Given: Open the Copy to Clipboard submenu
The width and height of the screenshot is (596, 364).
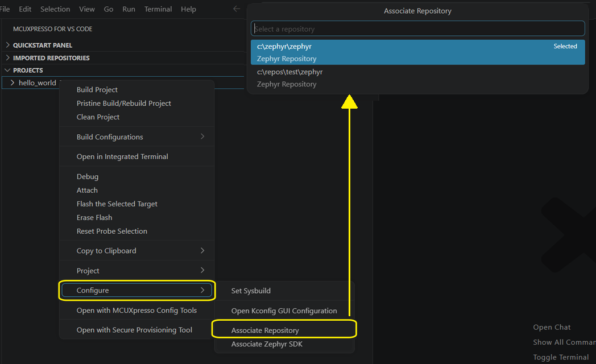Looking at the screenshot, I should 137,251.
